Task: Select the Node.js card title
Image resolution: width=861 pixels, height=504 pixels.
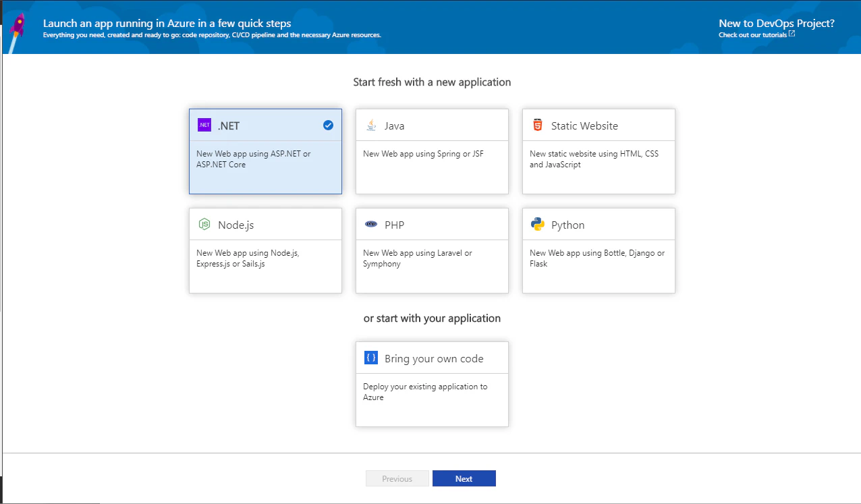Action: [235, 225]
